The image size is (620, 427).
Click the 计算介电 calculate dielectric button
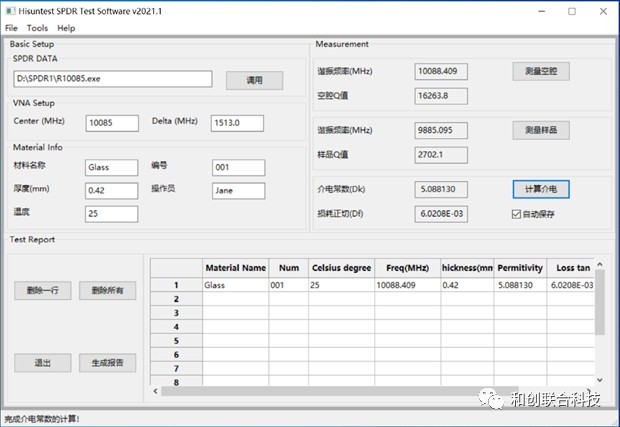point(541,189)
